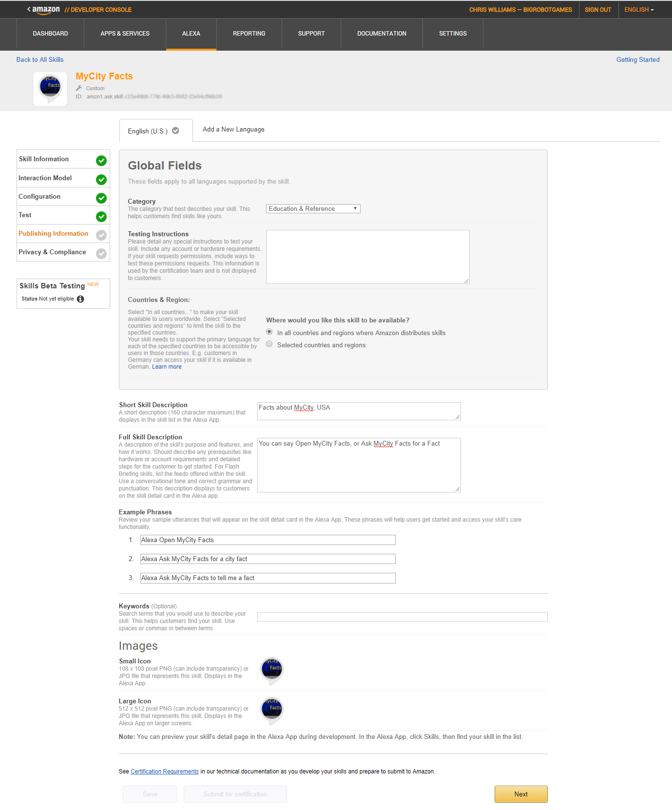Click the skill ID text starting amzn1.ask.skill
This screenshot has height=810, width=672.
click(154, 96)
